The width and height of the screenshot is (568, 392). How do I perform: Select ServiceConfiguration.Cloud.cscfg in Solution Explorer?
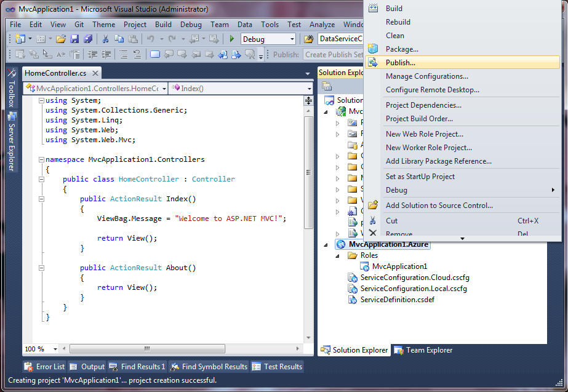(x=415, y=278)
